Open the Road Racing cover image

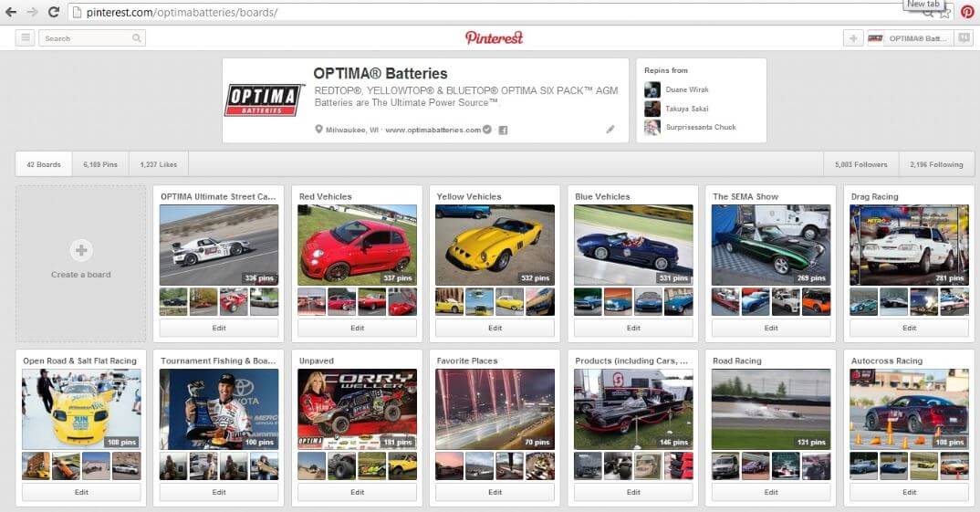pyautogui.click(x=771, y=409)
